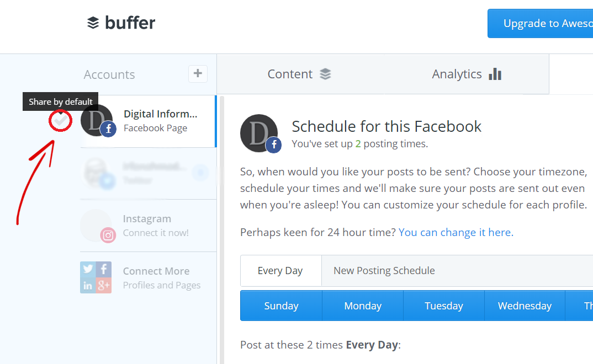Toggle the Share by default checkmark
Screen dimensions: 593x364
point(60,119)
